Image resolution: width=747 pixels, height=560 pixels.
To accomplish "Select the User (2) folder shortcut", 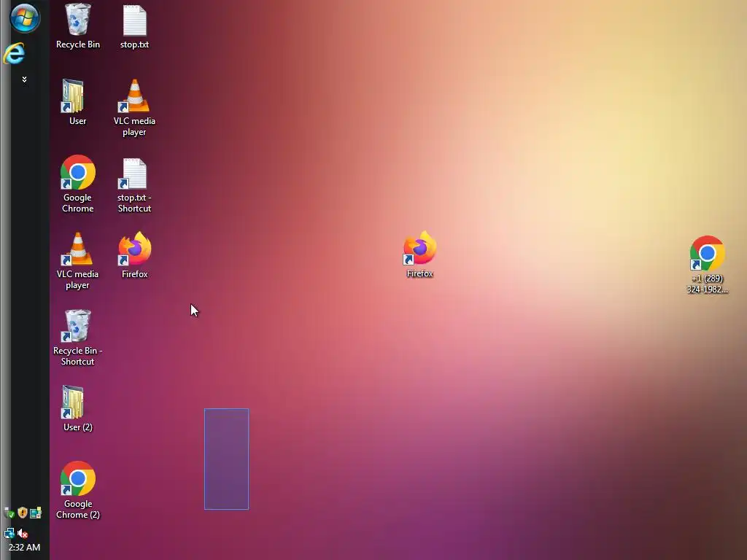I will tap(77, 408).
